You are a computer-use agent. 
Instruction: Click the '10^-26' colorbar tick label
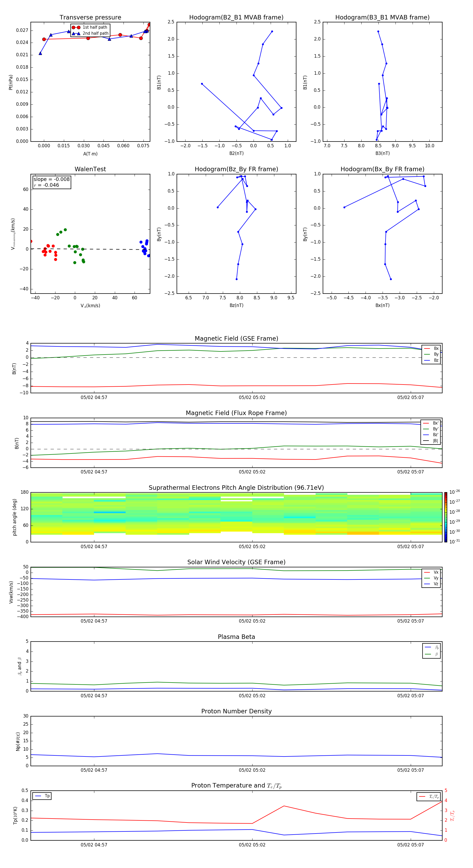point(455,492)
